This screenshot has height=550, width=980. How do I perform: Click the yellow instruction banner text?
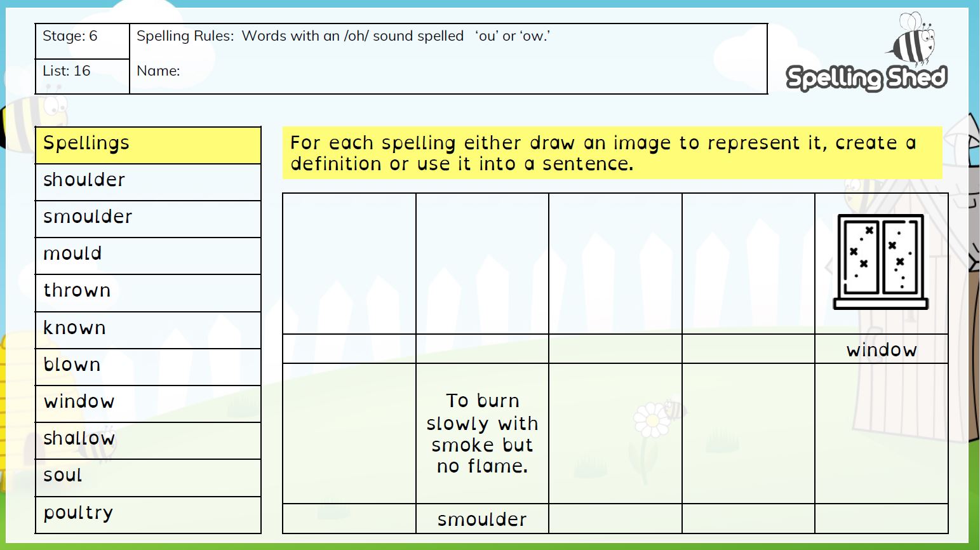(603, 153)
